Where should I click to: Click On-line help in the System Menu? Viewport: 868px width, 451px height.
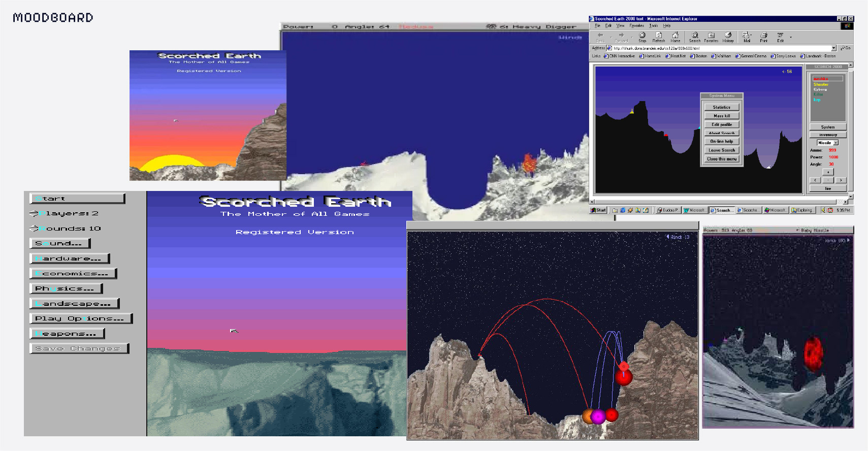tap(722, 142)
